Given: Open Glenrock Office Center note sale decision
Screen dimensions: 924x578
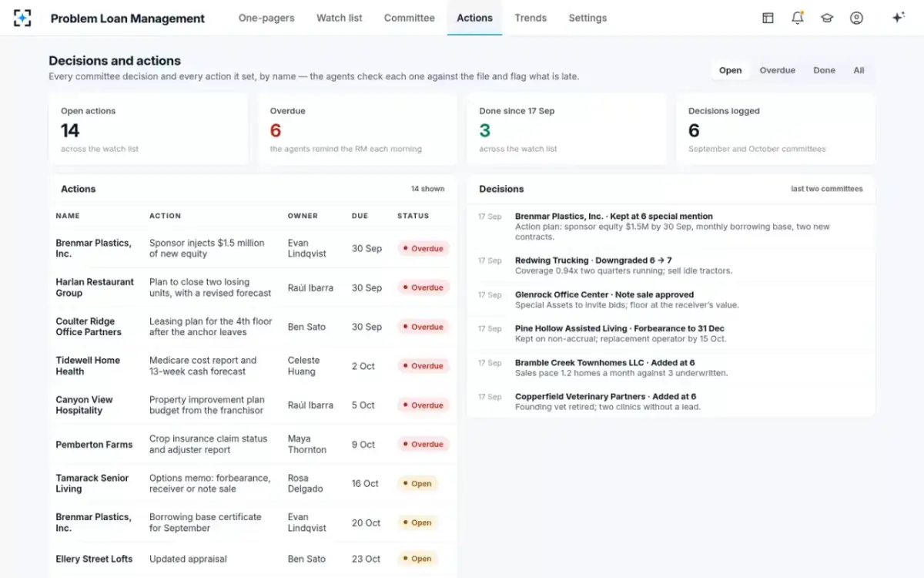Looking at the screenshot, I should [671, 300].
